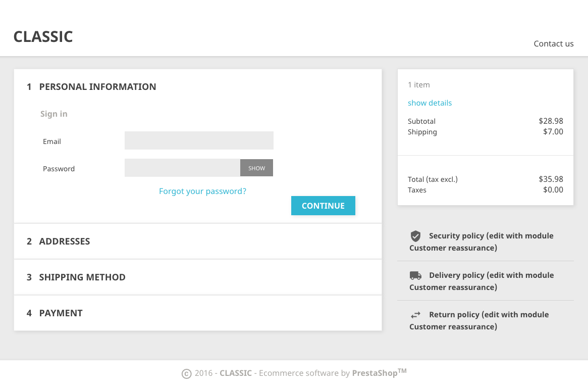Focus the Email input field
Viewport: 588px width, 387px height.
(199, 140)
